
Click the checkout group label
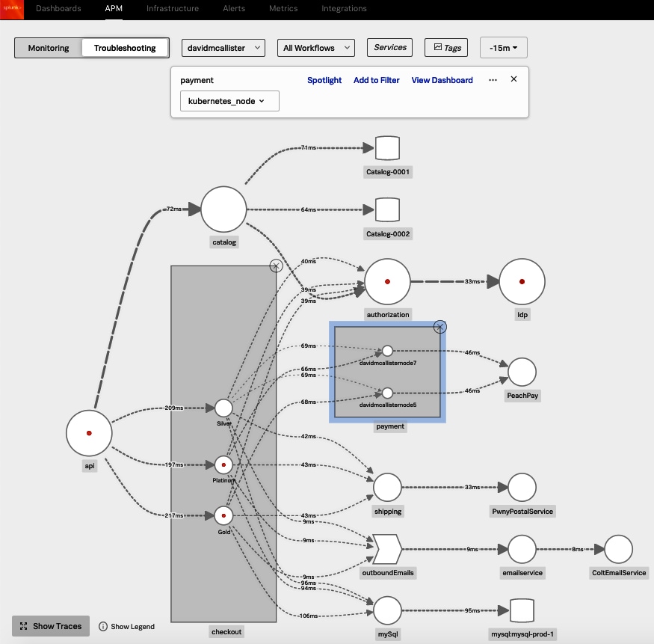[x=226, y=631]
